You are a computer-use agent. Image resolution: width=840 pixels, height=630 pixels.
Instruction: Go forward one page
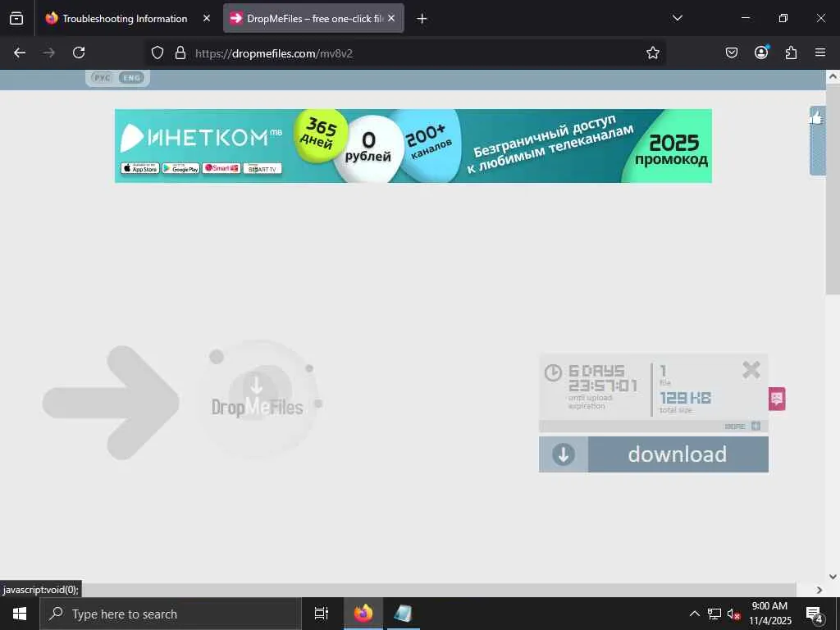(x=49, y=52)
